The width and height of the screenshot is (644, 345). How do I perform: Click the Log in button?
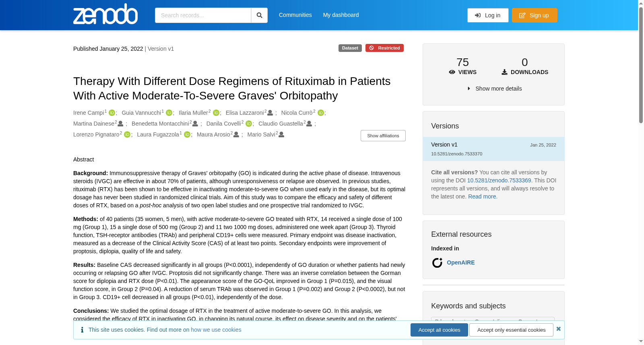[x=488, y=15]
